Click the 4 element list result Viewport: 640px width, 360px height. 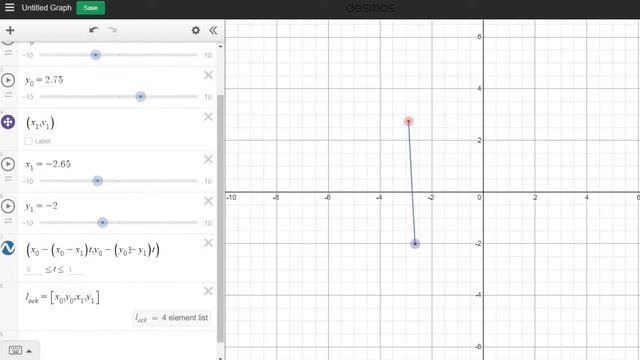point(172,318)
